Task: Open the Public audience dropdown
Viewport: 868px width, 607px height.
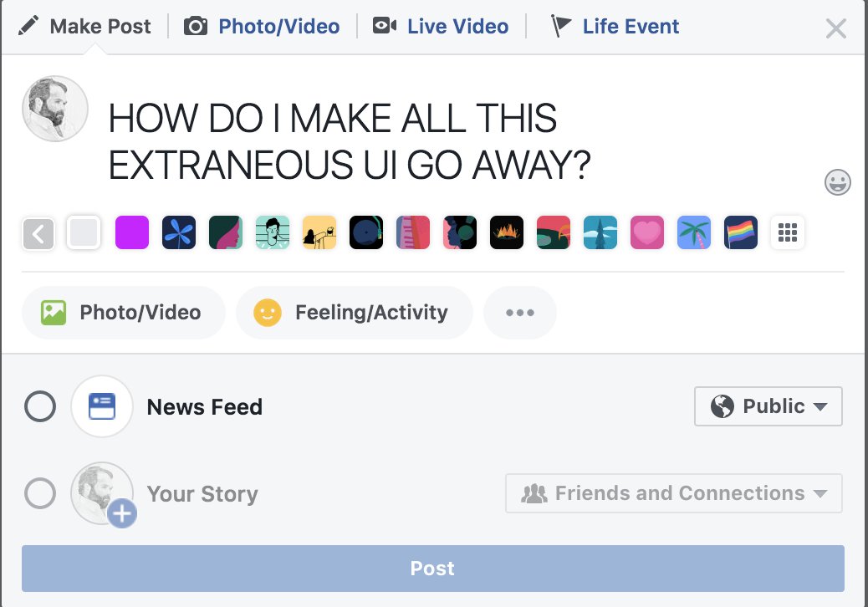Action: point(768,407)
